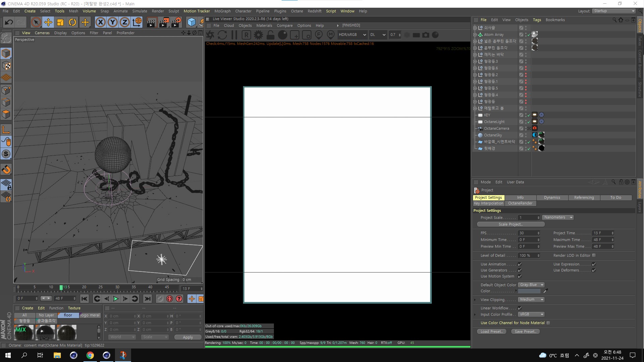Jump to the end of animation

click(x=148, y=299)
